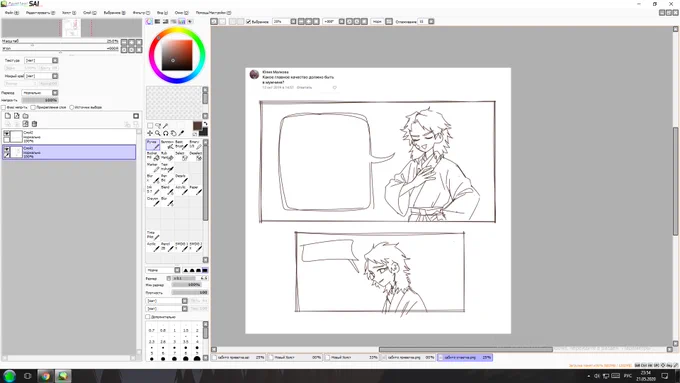This screenshot has width=680, height=383.
Task: Open the brush blend mode dropdown
Action: [163, 270]
